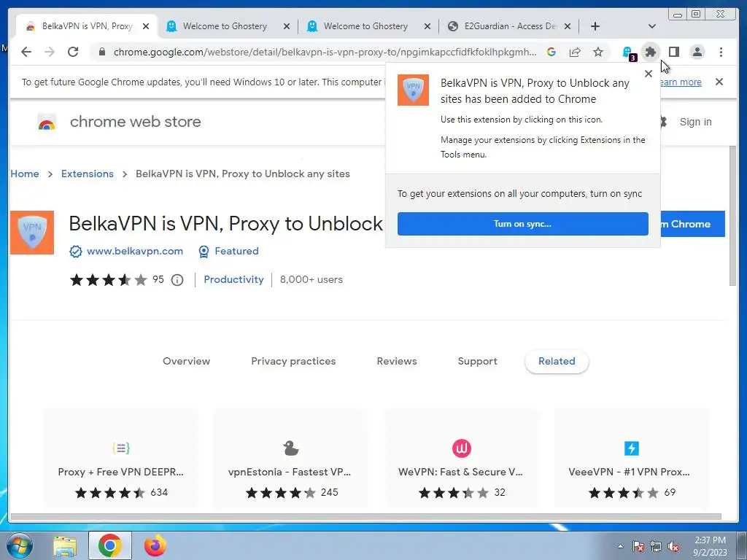Open Reviews tab

pyautogui.click(x=397, y=361)
